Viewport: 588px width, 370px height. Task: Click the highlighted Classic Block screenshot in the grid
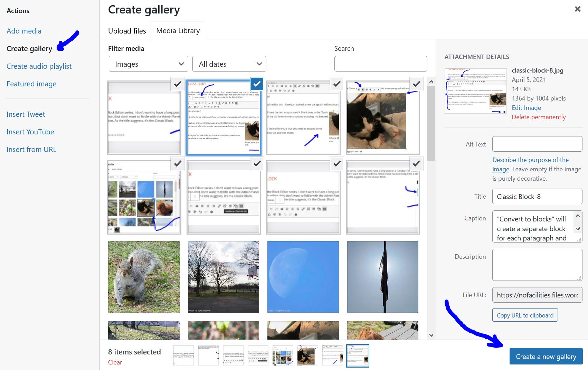click(224, 118)
